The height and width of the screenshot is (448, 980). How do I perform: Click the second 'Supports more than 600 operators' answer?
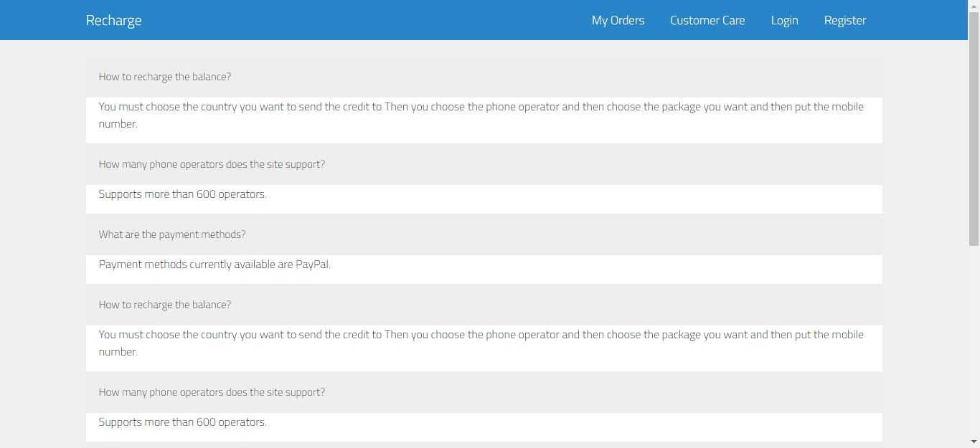pos(182,422)
